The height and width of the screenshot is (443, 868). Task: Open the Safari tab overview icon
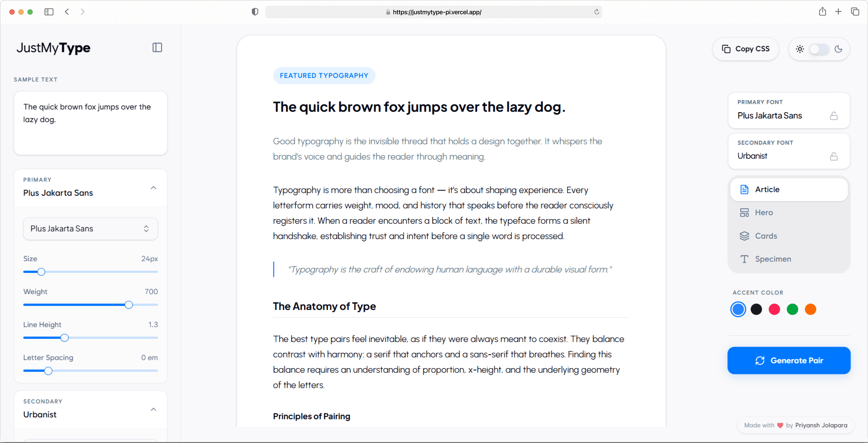(x=855, y=12)
